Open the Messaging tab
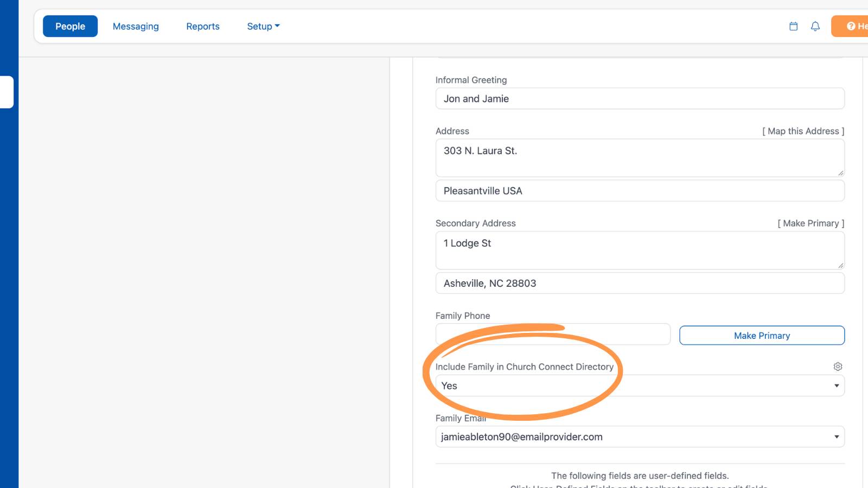The height and width of the screenshot is (488, 868). pyautogui.click(x=136, y=26)
